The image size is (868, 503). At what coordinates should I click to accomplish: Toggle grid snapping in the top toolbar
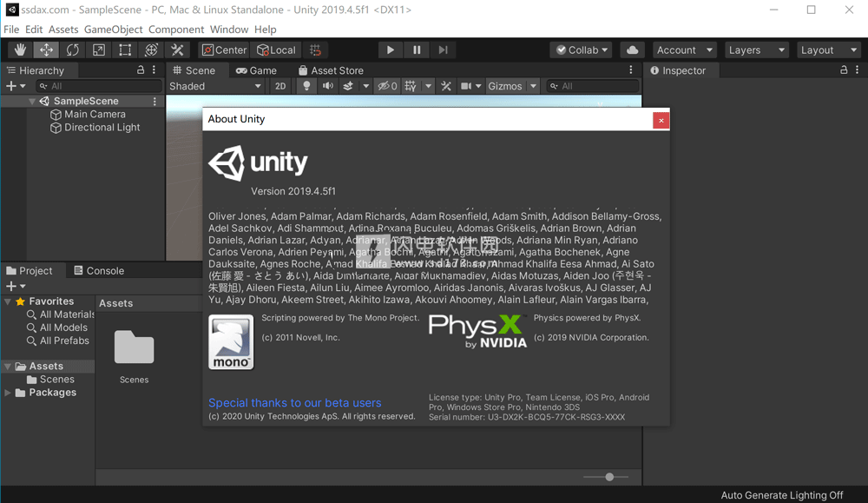click(x=316, y=50)
